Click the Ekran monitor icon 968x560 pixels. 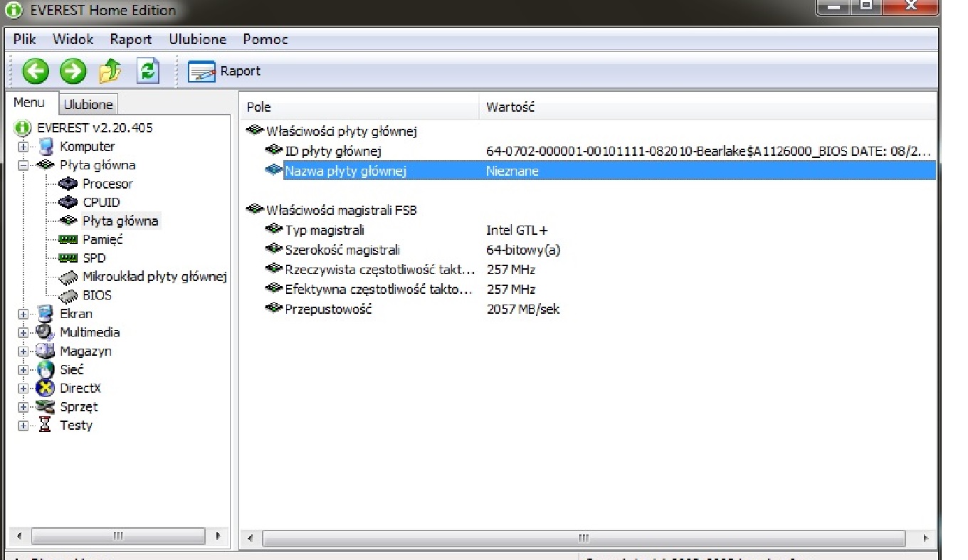tap(46, 314)
